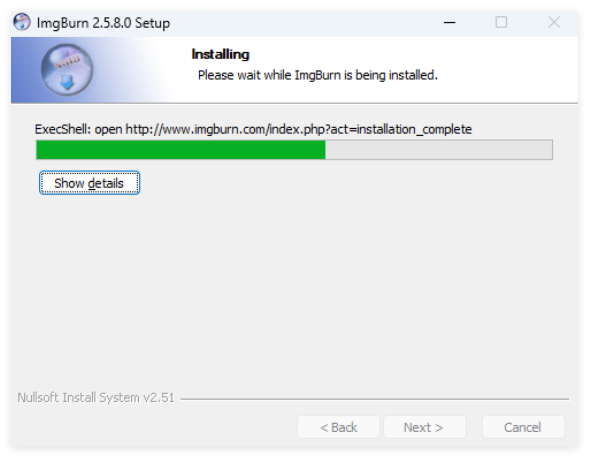Minimize the ImgBurn Setup window
The width and height of the screenshot is (589, 457).
[449, 23]
